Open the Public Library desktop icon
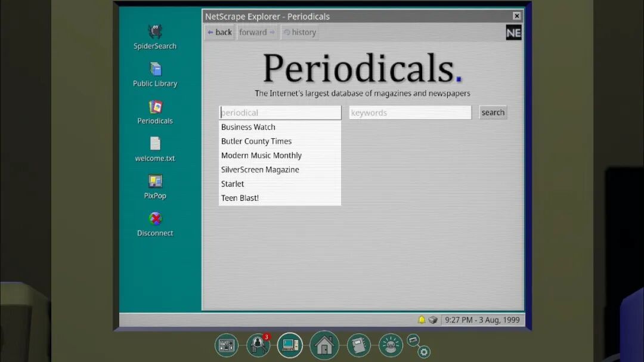The height and width of the screenshot is (362, 644). [155, 75]
